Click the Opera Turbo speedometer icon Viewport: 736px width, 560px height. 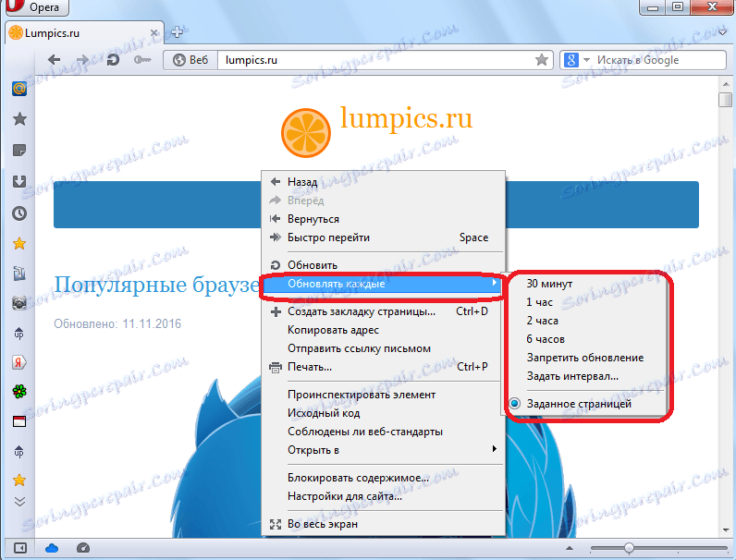tap(83, 548)
